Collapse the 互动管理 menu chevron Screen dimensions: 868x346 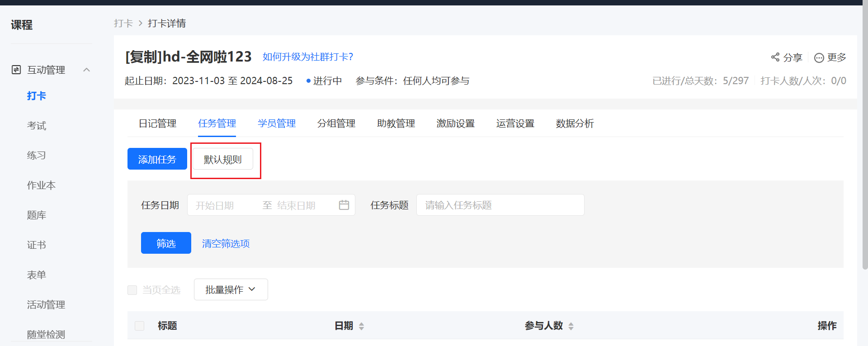pos(87,70)
